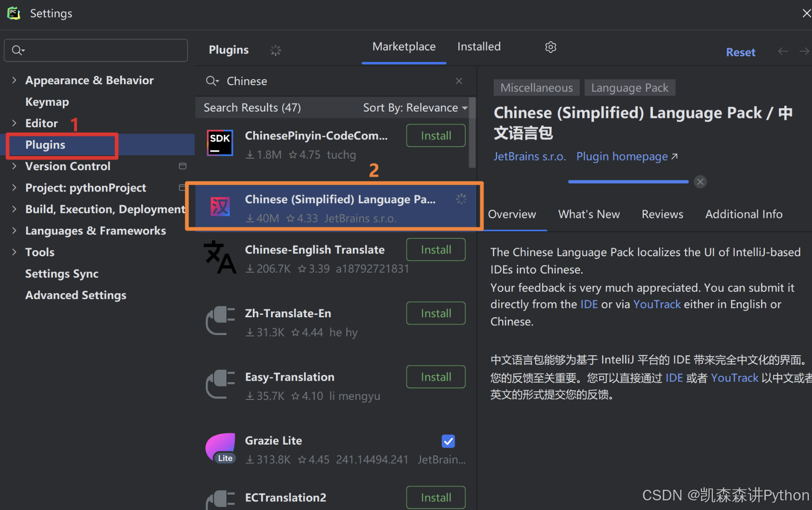This screenshot has height=510, width=812.
Task: Expand the Languages & Frameworks section
Action: (14, 231)
